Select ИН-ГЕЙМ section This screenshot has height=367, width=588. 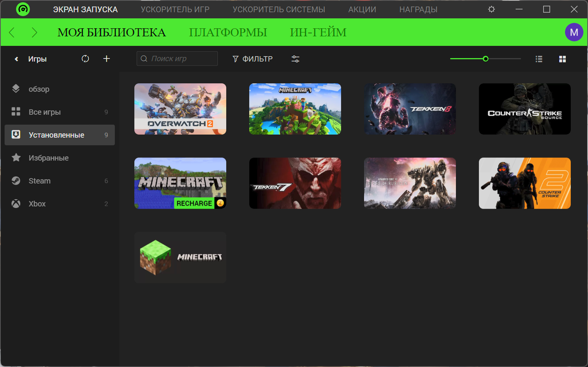[x=318, y=33]
